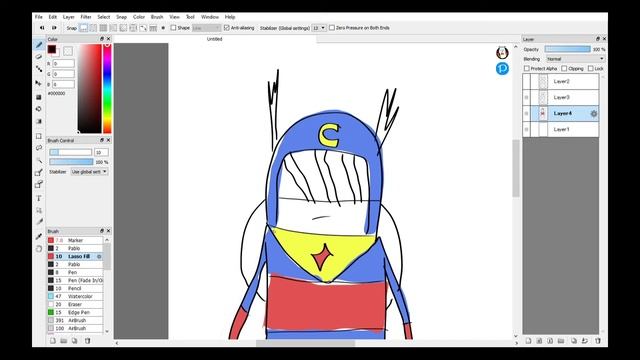The height and width of the screenshot is (360, 640).
Task: Click the alpaca mascot icon
Action: point(502,52)
